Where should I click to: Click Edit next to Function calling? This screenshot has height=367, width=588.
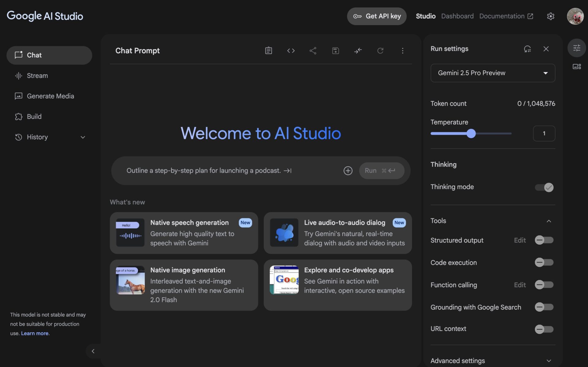tap(520, 285)
